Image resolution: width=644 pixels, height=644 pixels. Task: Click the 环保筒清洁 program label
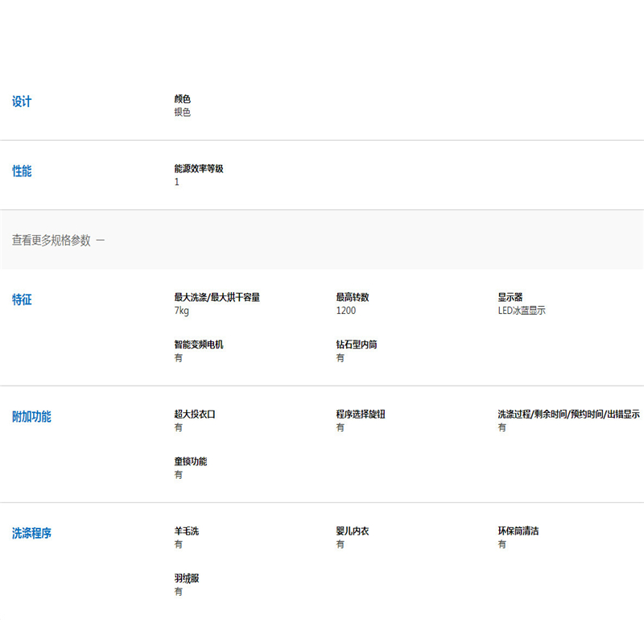coord(518,530)
